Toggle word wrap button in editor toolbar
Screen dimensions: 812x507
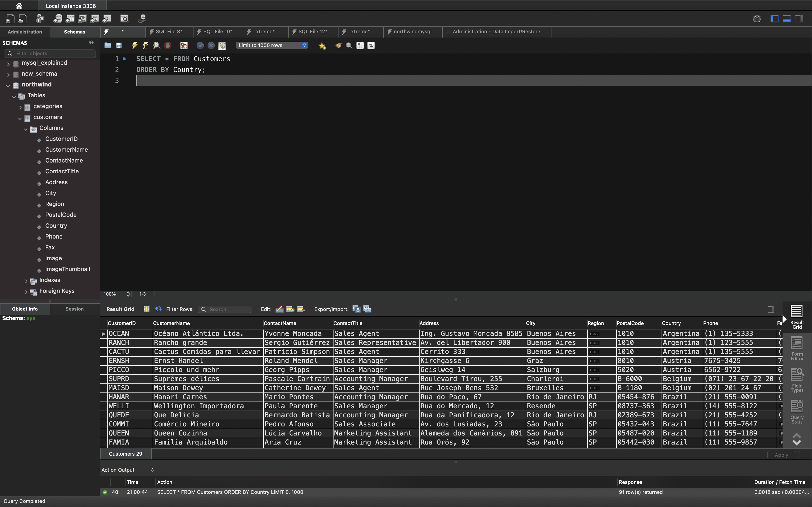tap(371, 45)
